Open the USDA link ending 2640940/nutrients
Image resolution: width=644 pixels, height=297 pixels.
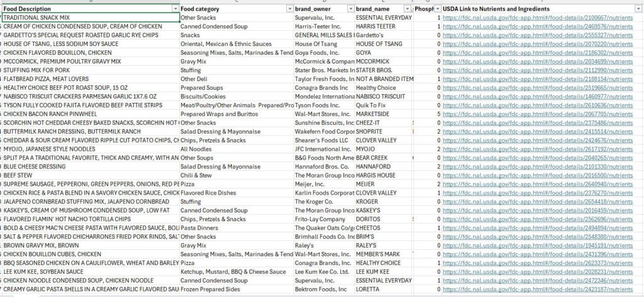pyautogui.click(x=538, y=184)
